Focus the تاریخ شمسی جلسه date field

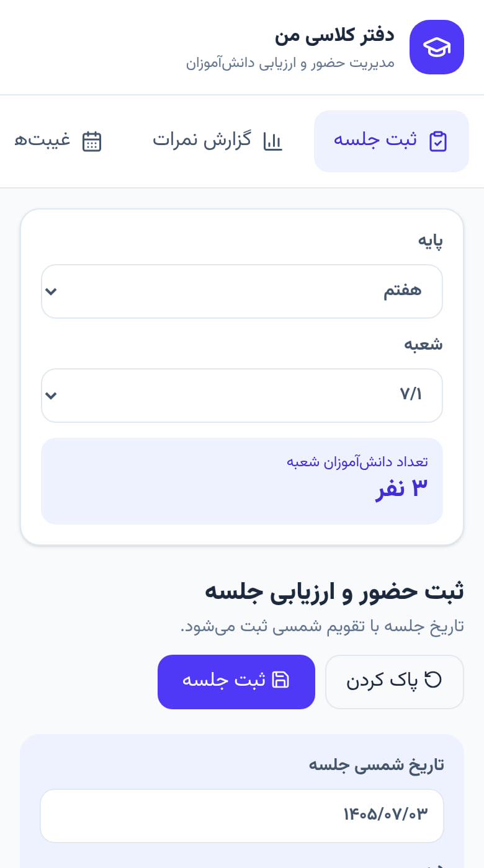click(242, 816)
